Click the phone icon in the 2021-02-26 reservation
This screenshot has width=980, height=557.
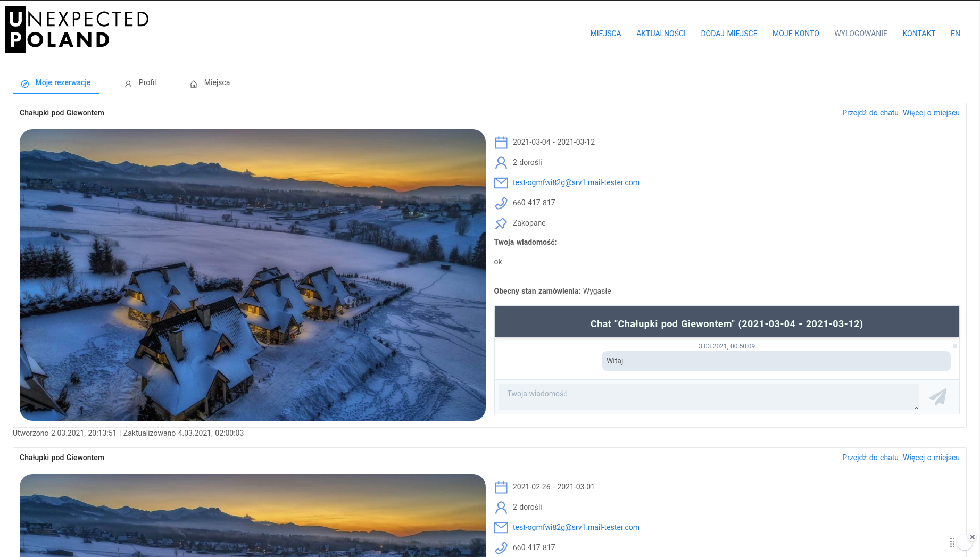pos(501,547)
